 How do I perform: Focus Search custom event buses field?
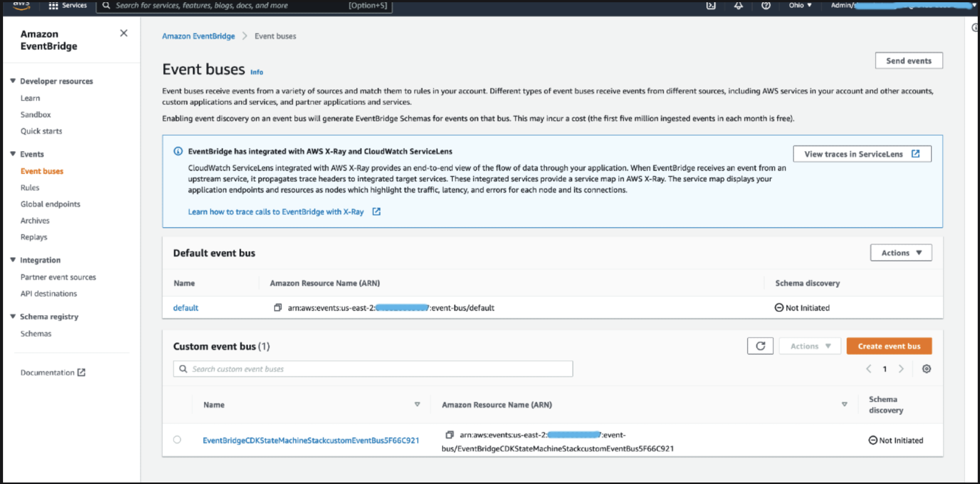373,368
